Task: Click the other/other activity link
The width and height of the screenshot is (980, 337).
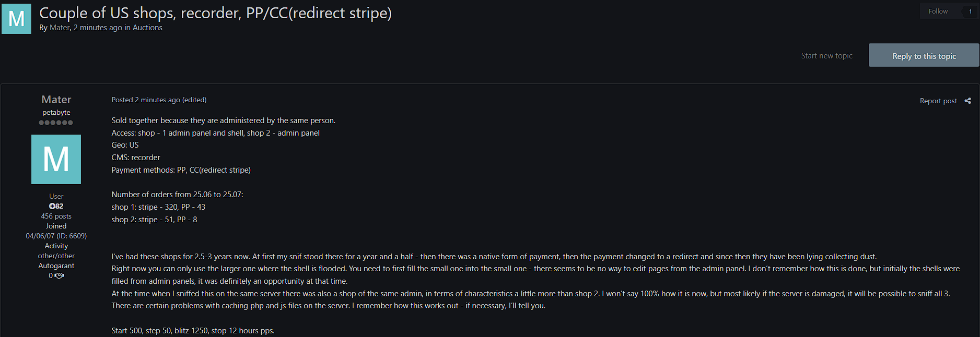Action: tap(56, 256)
